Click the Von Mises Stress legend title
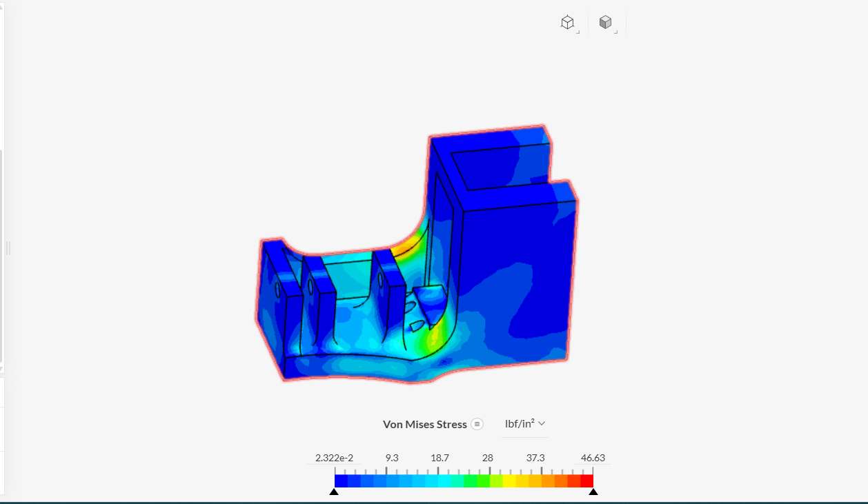Screen dimensions: 868x504 425,424
